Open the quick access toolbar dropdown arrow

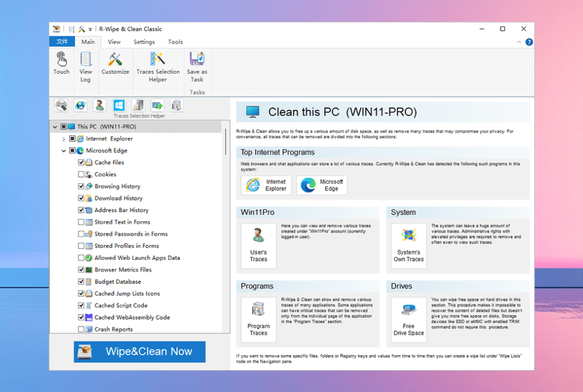coord(91,30)
